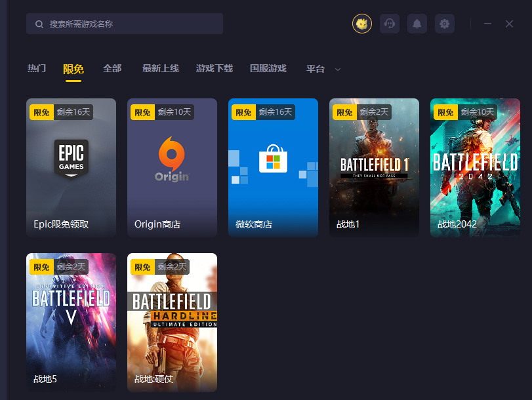Close the window
The height and width of the screenshot is (400, 532).
pyautogui.click(x=509, y=24)
